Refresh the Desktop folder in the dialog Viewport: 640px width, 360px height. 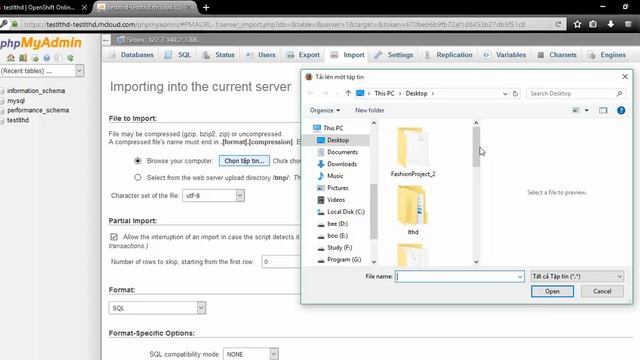click(516, 93)
